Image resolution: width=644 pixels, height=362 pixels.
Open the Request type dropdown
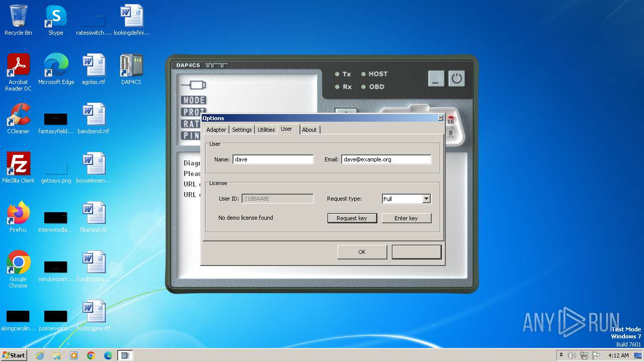point(407,199)
